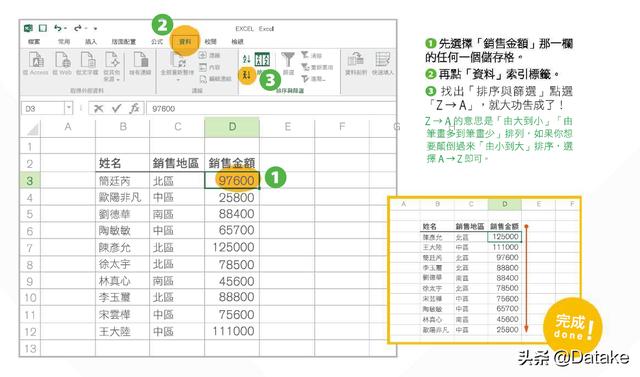Switch to the 檢視 (View) tab
This screenshot has height=377, width=640.
pyautogui.click(x=237, y=42)
